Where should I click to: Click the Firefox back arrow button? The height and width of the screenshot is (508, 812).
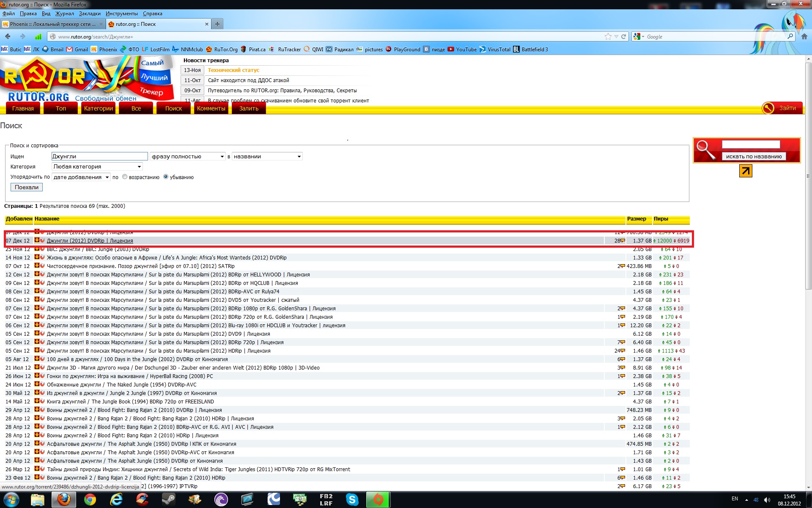click(8, 36)
